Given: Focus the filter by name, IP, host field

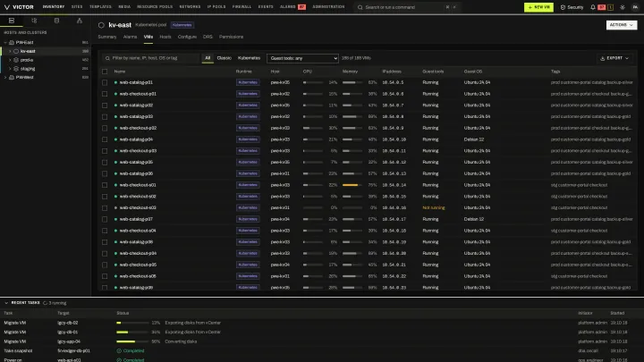Looking at the screenshot, I should 150,58.
